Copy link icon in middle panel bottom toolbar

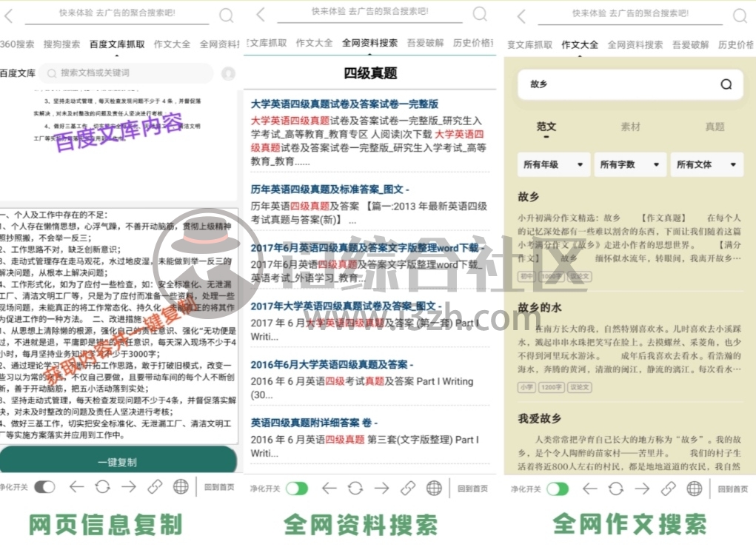408,489
